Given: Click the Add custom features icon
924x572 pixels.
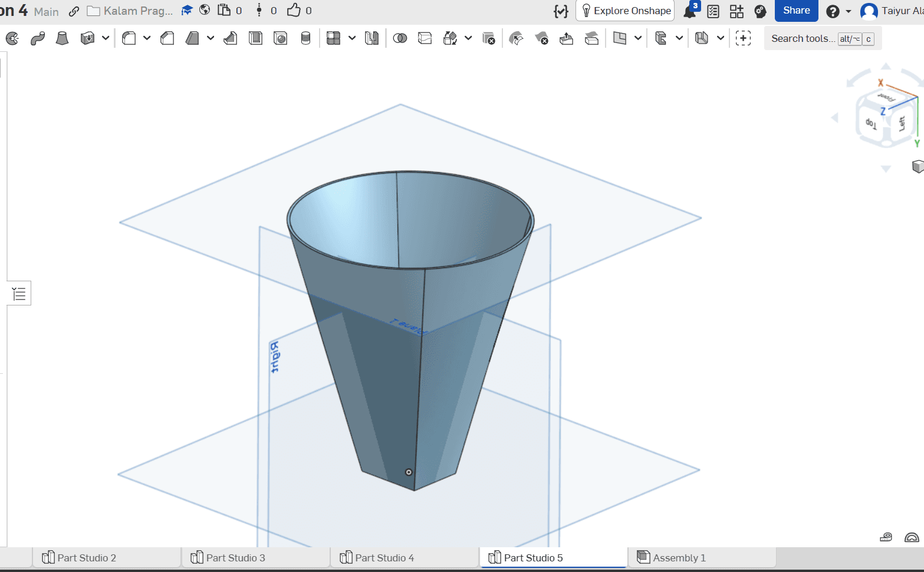Looking at the screenshot, I should 743,38.
